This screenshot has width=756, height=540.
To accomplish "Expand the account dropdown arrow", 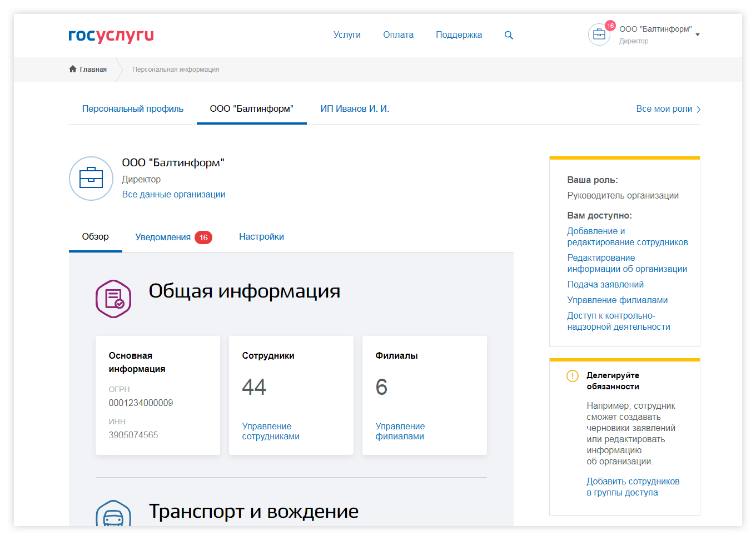I will (698, 34).
